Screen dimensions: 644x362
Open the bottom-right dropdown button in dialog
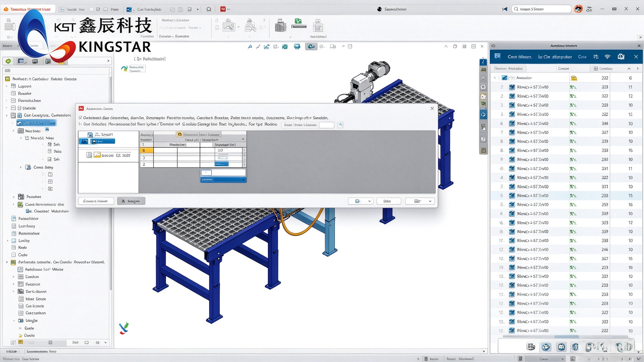420,201
